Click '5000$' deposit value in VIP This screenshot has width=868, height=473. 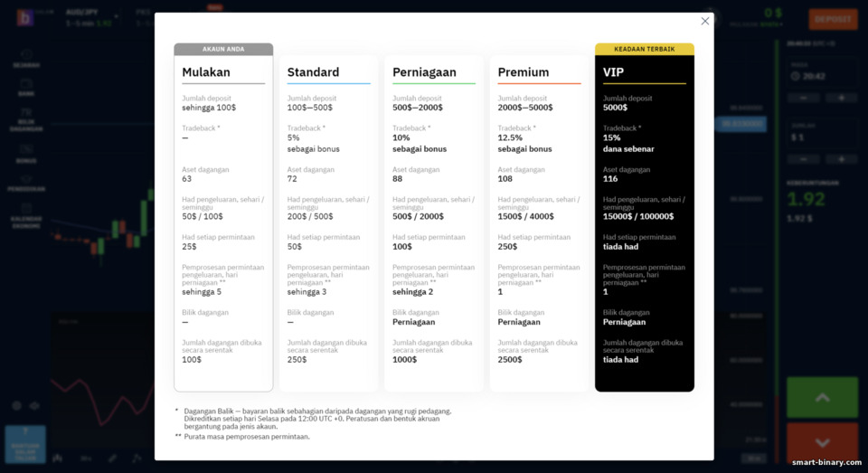pyautogui.click(x=615, y=108)
